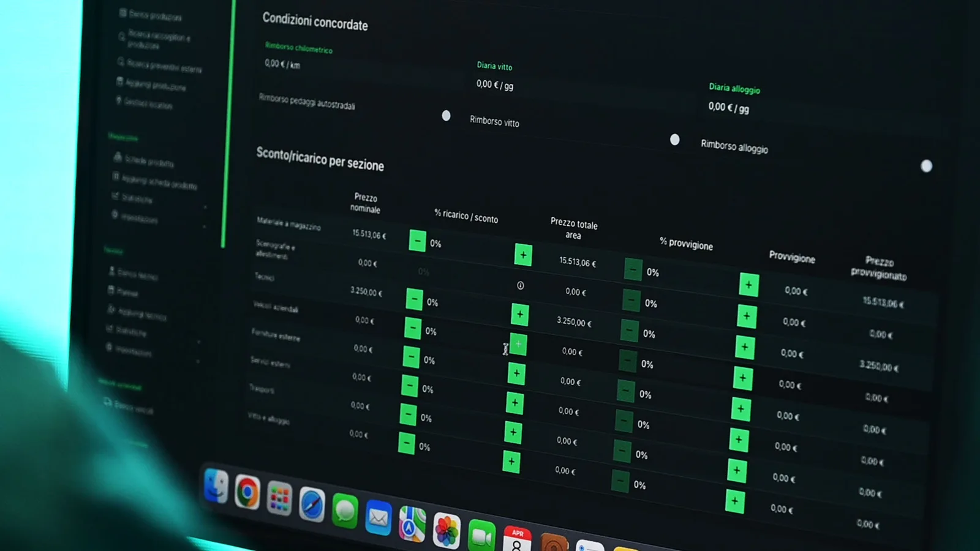This screenshot has width=980, height=551.
Task: Click the Prezzo nominale value 3.250,00 €
Action: tap(366, 291)
